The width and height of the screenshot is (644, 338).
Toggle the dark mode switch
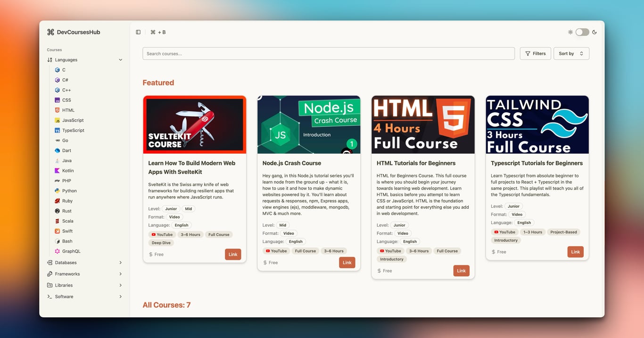582,32
